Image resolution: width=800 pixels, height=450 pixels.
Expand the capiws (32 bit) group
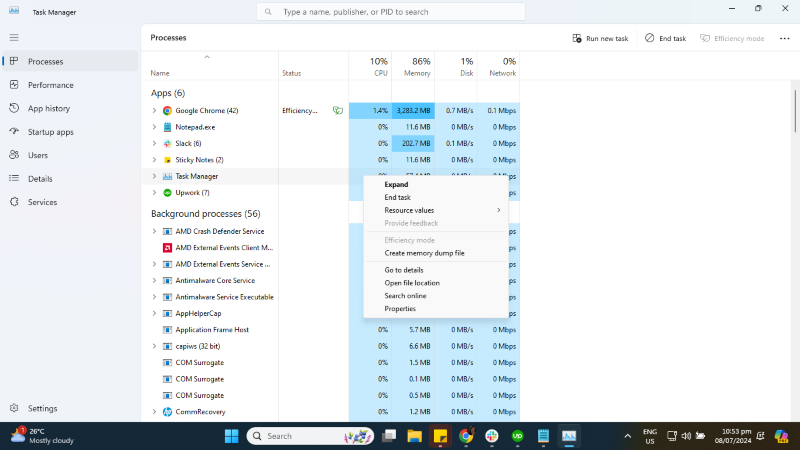coord(154,346)
